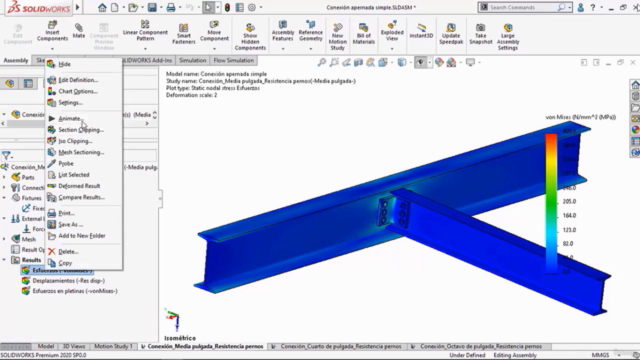Select the Mate tool
This screenshot has height=360, width=640.
(79, 31)
